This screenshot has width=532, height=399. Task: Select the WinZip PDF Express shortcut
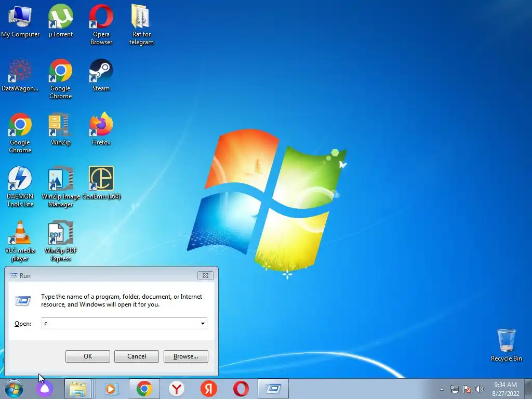(60, 241)
